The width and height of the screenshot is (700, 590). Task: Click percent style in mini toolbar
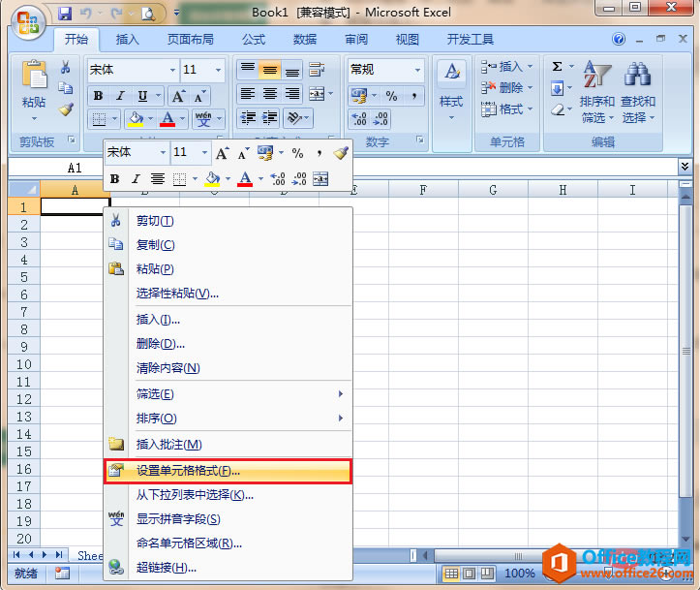pos(297,153)
